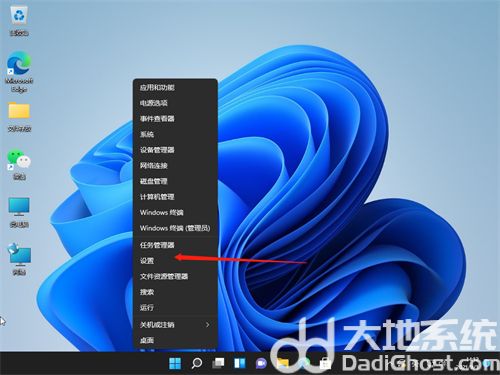The image size is (500, 375).
Task: Select 桌面 at the menu bottom
Action: (175, 340)
